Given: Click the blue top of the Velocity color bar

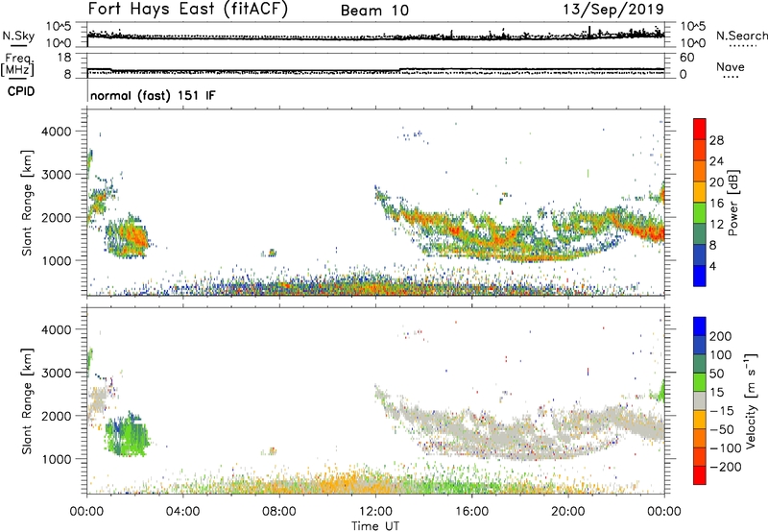Looking at the screenshot, I should pos(700,326).
